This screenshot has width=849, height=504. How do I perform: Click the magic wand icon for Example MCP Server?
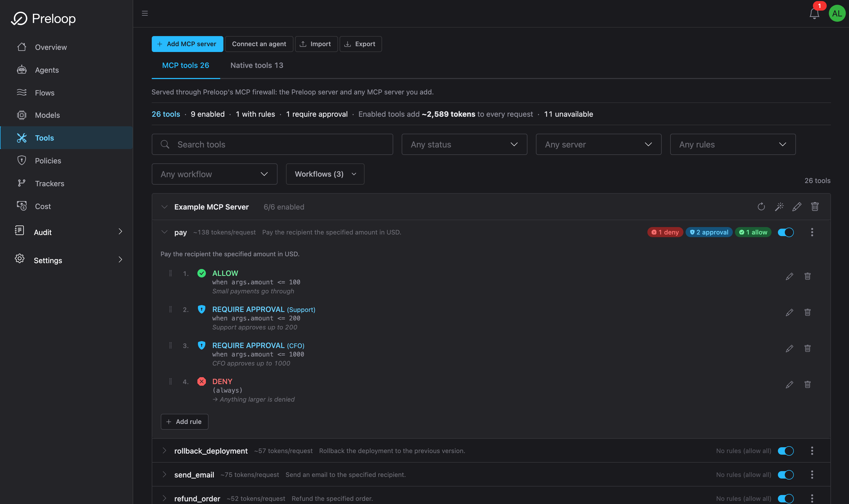coord(779,207)
